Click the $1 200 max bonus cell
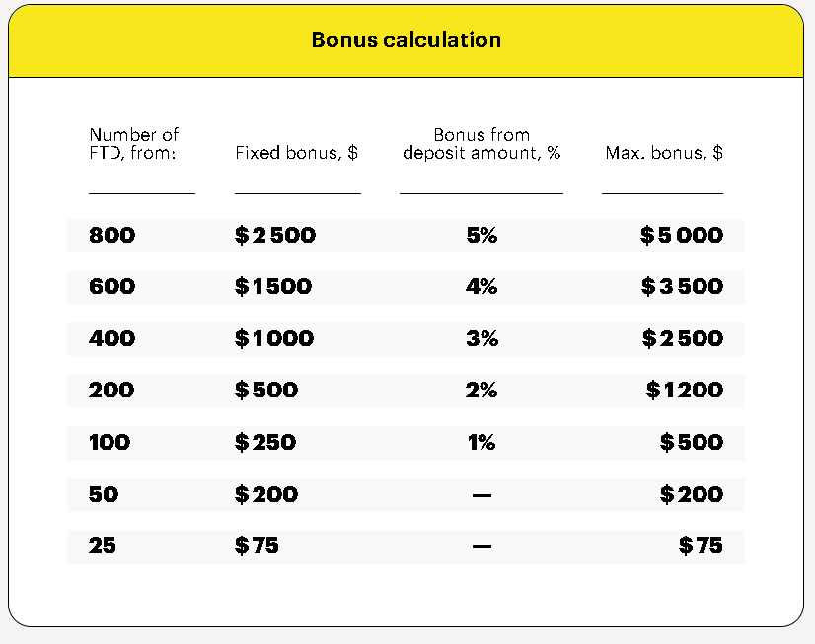The image size is (815, 644). tap(684, 391)
